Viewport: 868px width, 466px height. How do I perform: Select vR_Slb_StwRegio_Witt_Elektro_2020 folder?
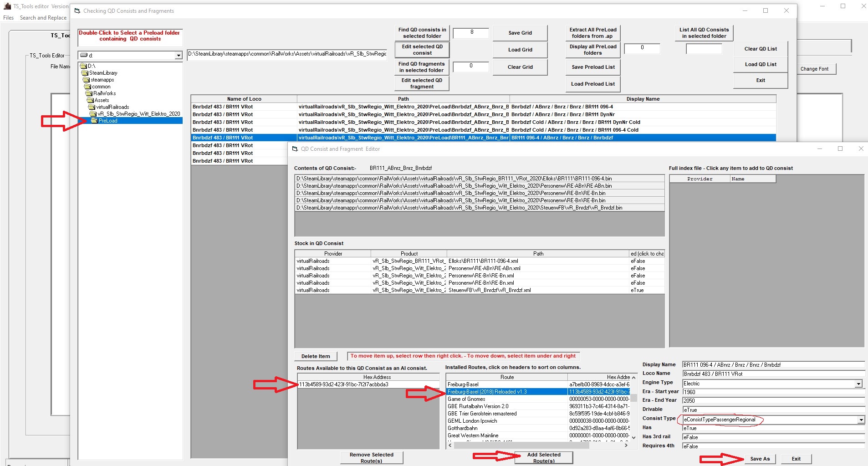coord(139,114)
